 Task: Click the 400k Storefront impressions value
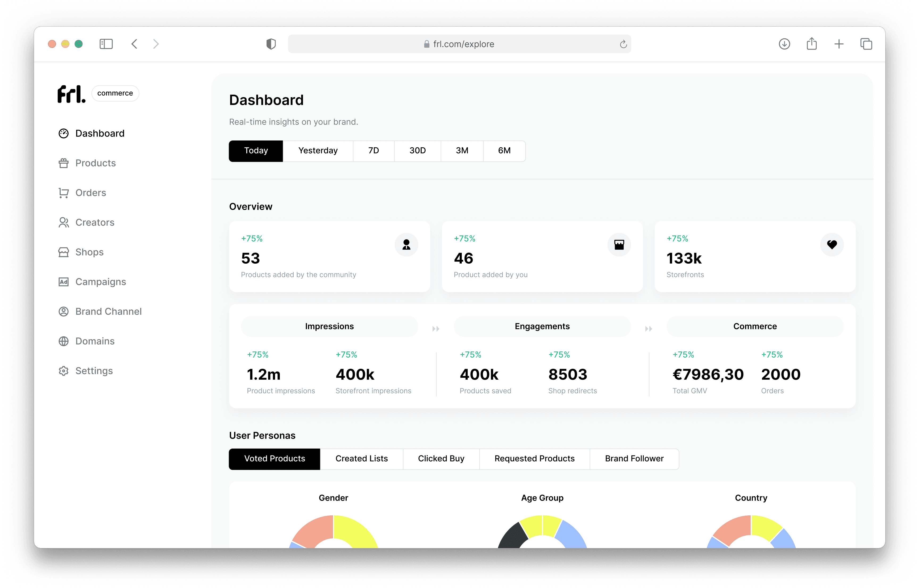tap(355, 375)
